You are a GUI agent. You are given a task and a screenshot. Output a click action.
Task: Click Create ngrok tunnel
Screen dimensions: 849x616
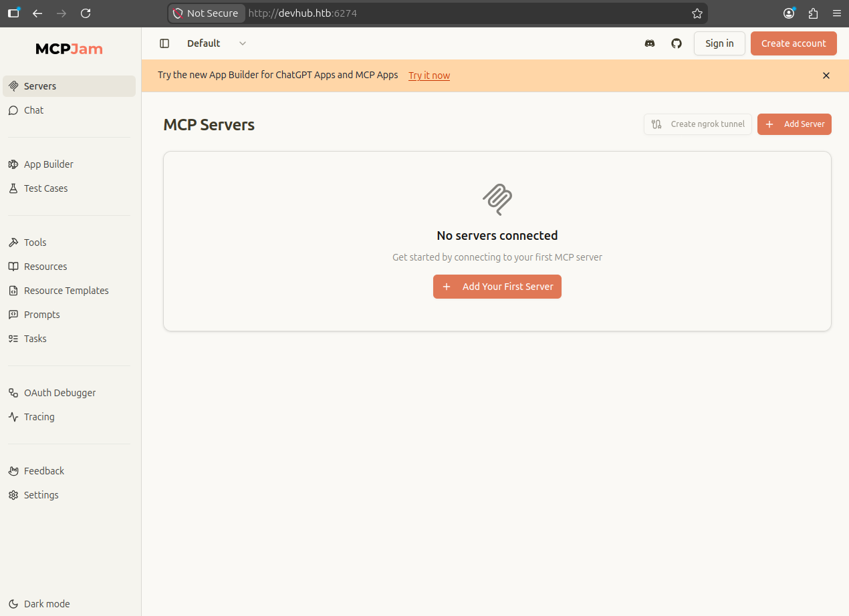[x=698, y=124]
